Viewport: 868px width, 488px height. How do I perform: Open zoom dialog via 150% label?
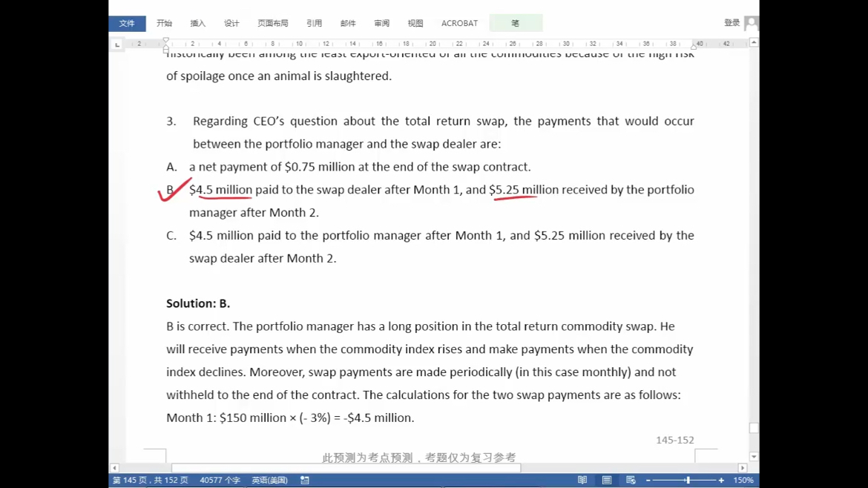coord(743,481)
